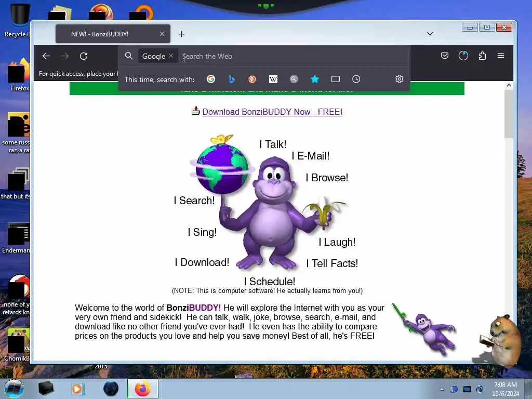Search this time with Wikipedia icon
The height and width of the screenshot is (399, 532).
point(273,79)
